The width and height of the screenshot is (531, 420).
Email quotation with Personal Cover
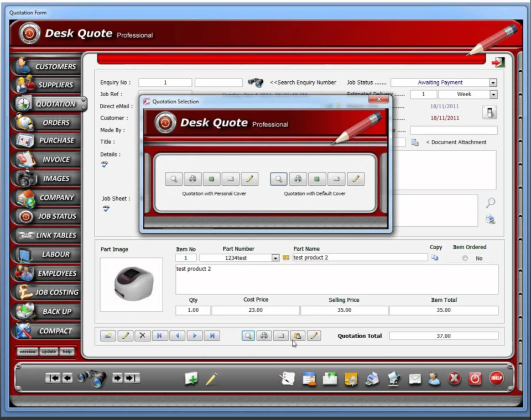pos(231,179)
